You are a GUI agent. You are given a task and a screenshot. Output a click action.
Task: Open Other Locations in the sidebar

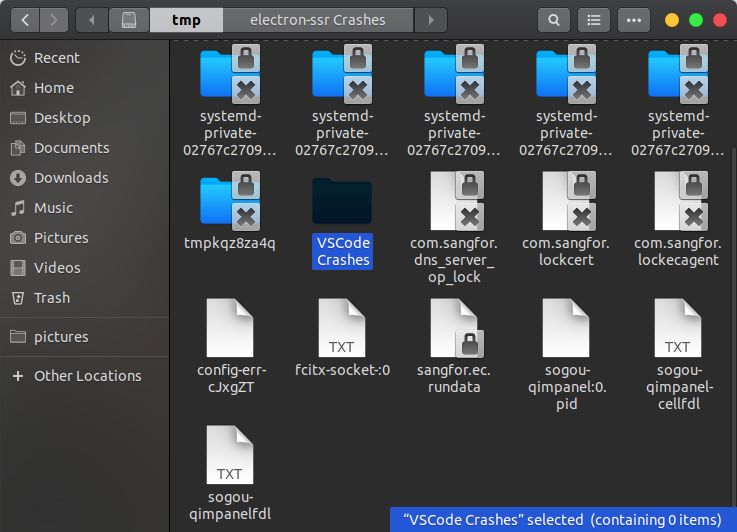click(x=85, y=376)
